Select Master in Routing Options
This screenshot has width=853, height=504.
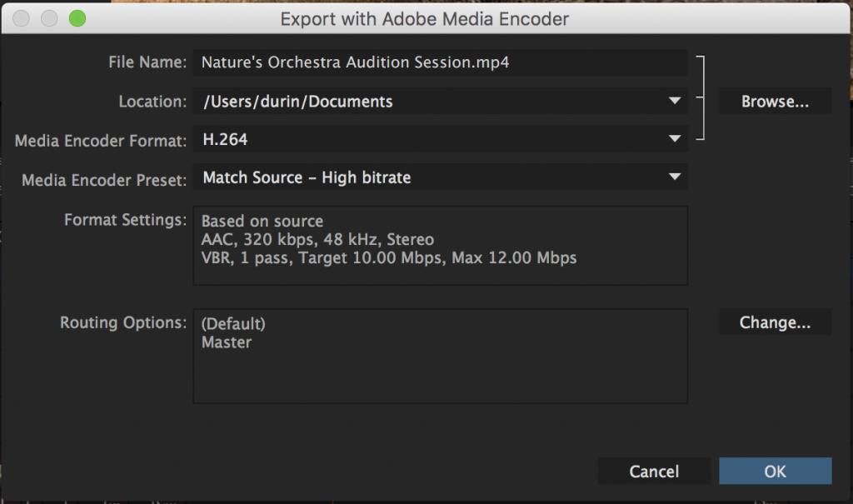click(226, 342)
